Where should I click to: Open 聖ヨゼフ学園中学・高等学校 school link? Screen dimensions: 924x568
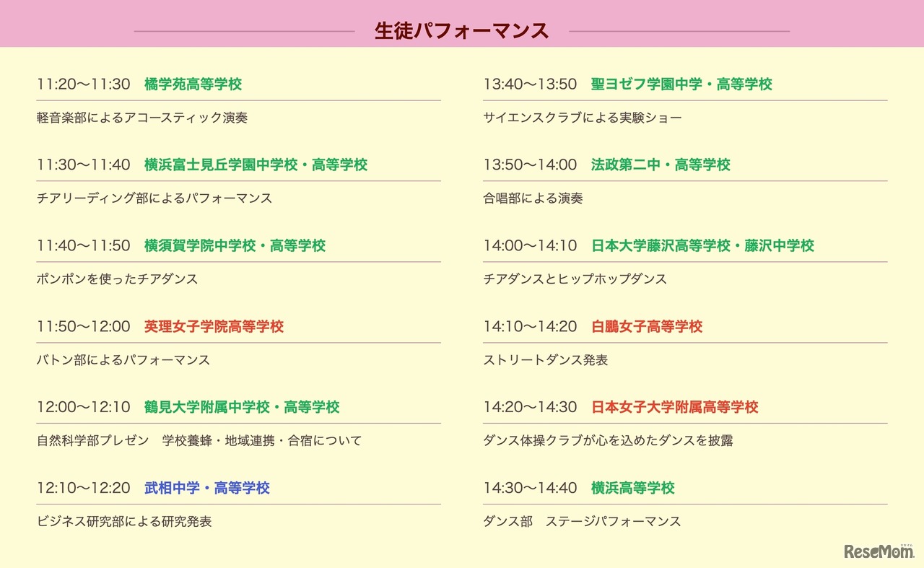tap(681, 84)
